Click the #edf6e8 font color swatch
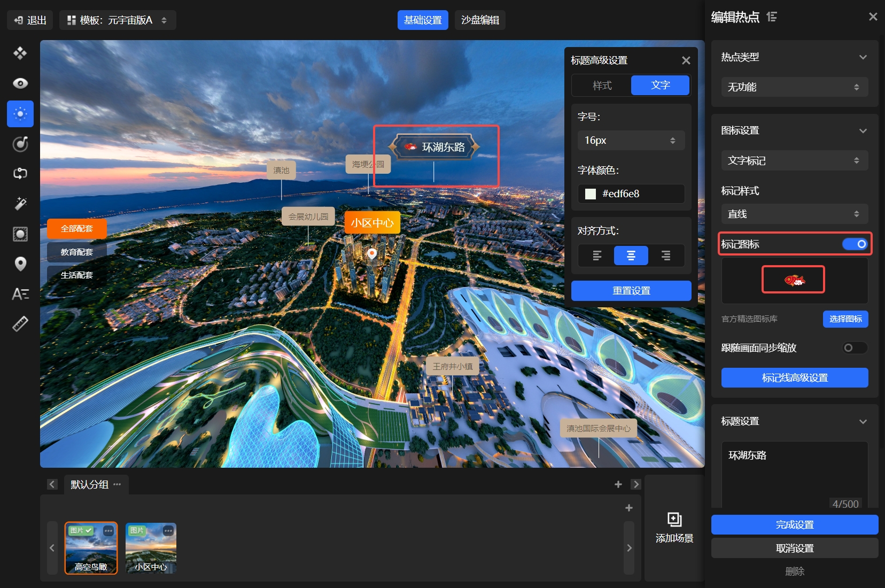The image size is (885, 588). (x=591, y=194)
